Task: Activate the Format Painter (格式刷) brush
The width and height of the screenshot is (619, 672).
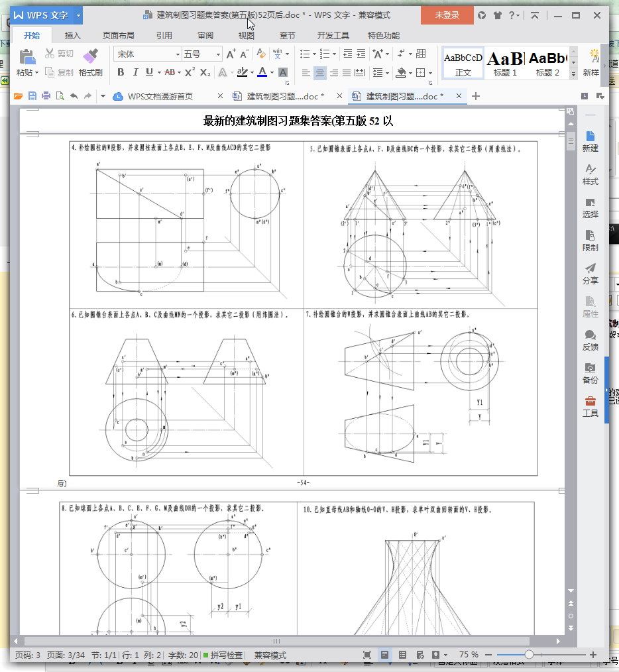Action: (x=90, y=56)
